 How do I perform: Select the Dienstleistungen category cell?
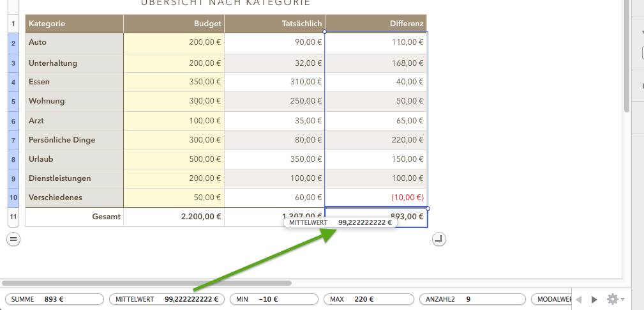pyautogui.click(x=74, y=179)
